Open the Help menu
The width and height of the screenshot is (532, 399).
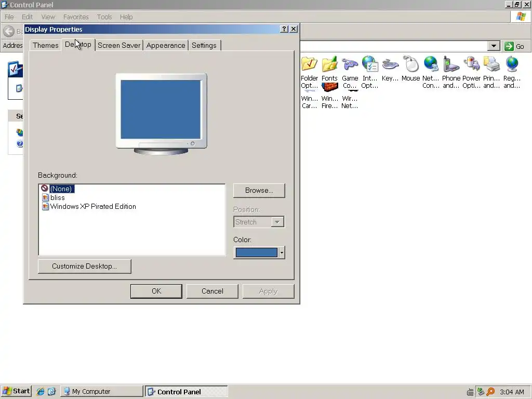(x=126, y=17)
